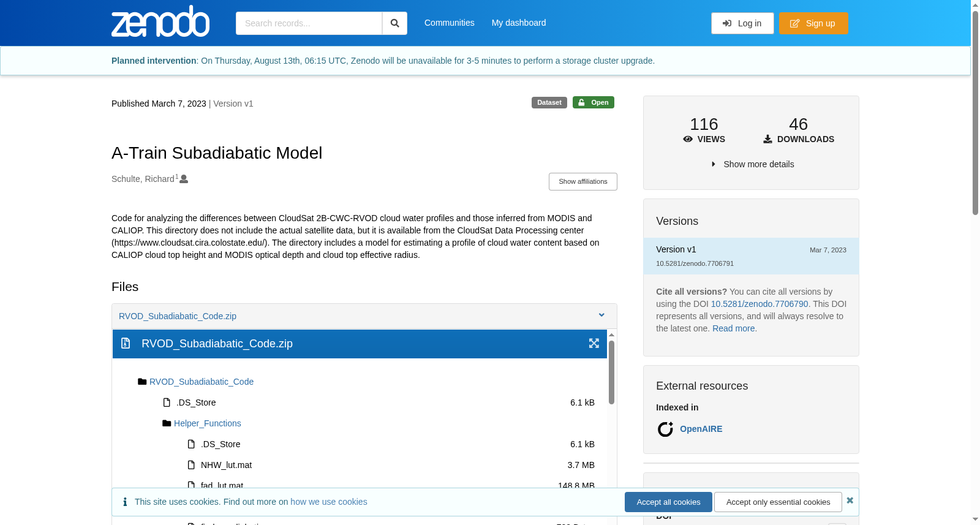Viewport: 980px width, 525px height.
Task: Open the Helper_Functions folder link
Action: click(208, 423)
